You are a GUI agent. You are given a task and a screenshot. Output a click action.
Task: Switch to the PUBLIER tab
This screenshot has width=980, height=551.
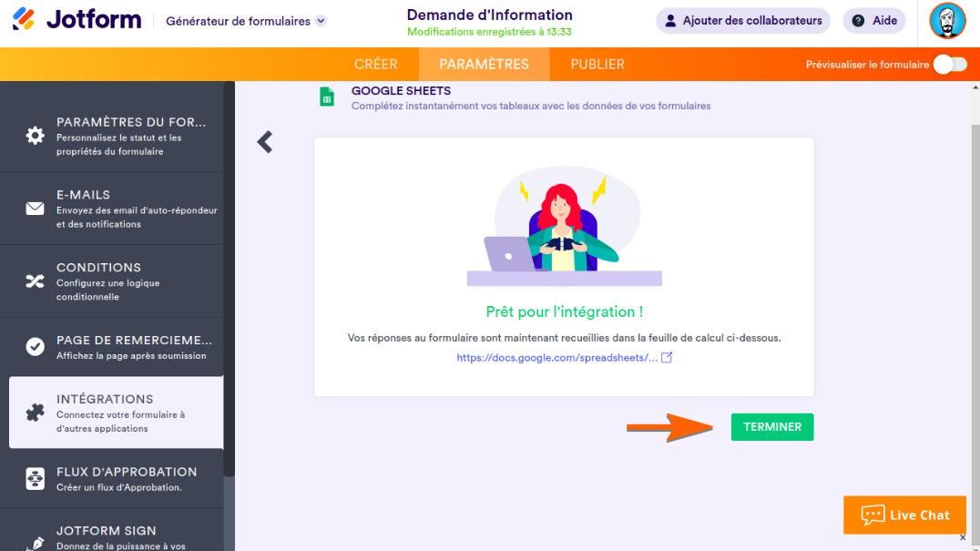click(597, 65)
